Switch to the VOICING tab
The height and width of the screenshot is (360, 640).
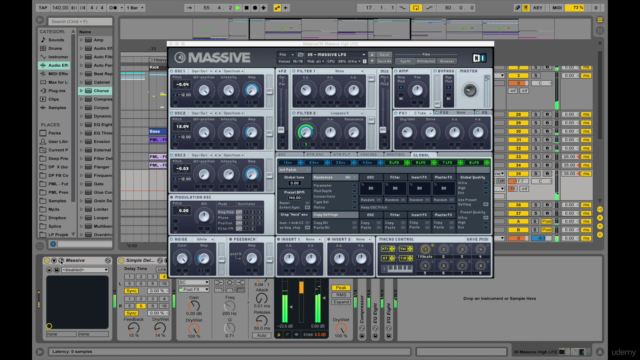(369, 155)
